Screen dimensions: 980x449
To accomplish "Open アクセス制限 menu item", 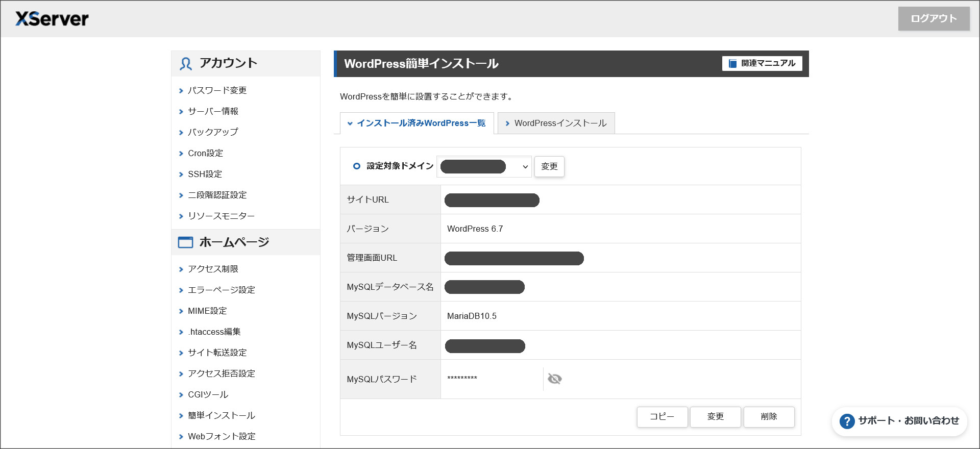I will 213,269.
